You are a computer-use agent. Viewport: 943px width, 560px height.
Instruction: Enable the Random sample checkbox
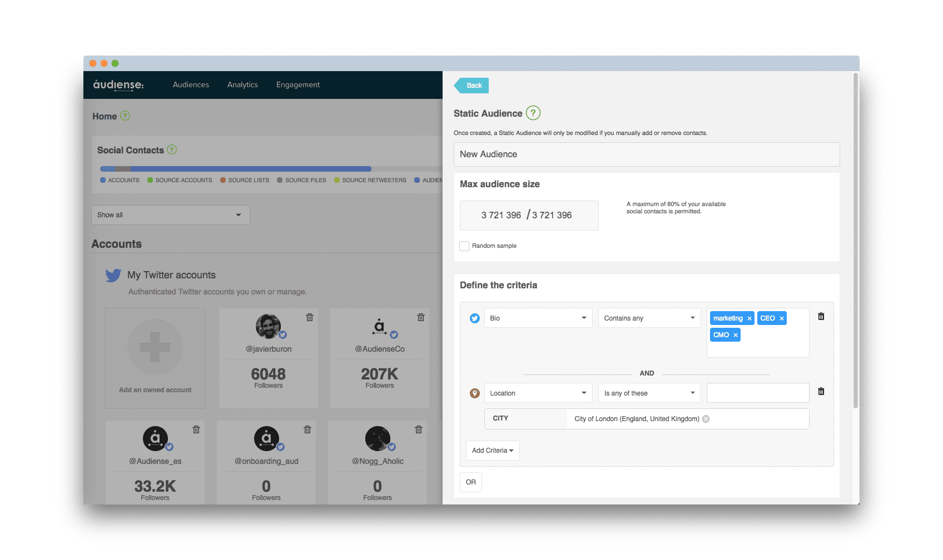coord(464,246)
